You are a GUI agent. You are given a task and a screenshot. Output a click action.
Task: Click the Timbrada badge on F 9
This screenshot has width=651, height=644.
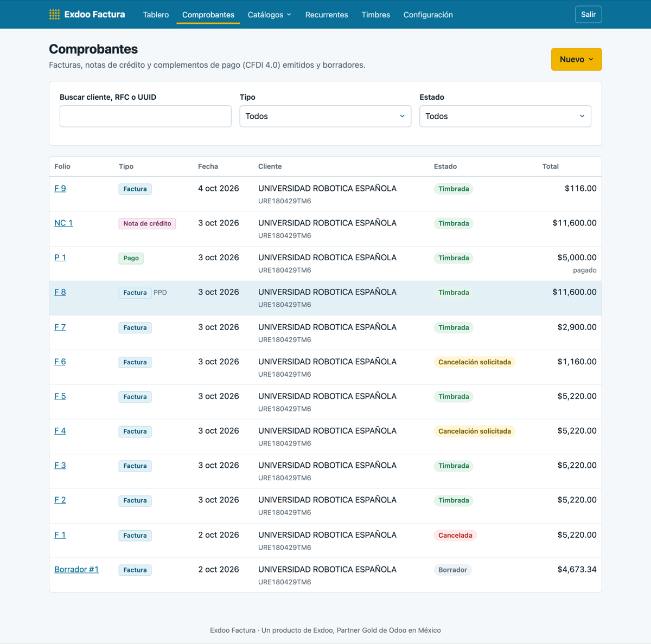coord(454,189)
